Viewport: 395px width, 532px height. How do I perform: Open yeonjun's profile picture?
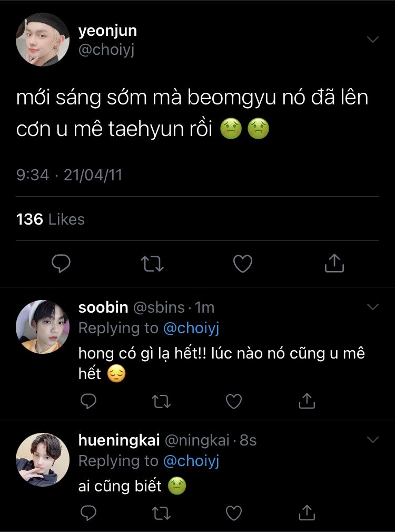click(43, 40)
